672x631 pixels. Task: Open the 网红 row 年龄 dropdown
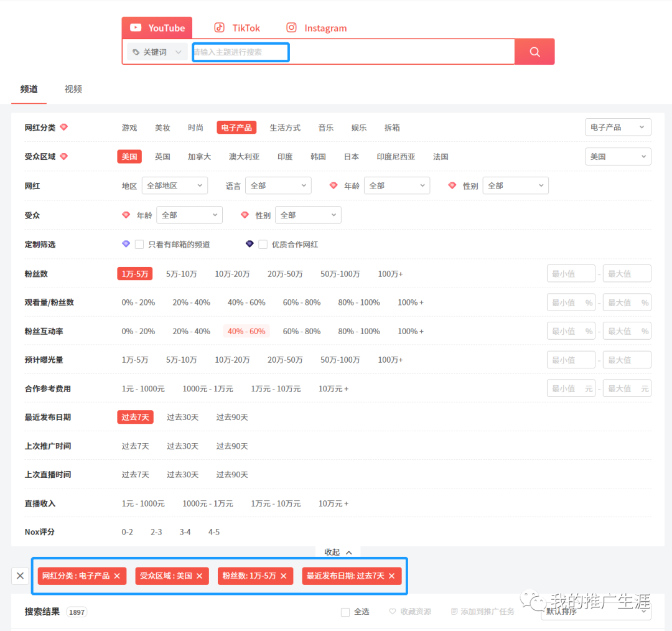(x=397, y=185)
